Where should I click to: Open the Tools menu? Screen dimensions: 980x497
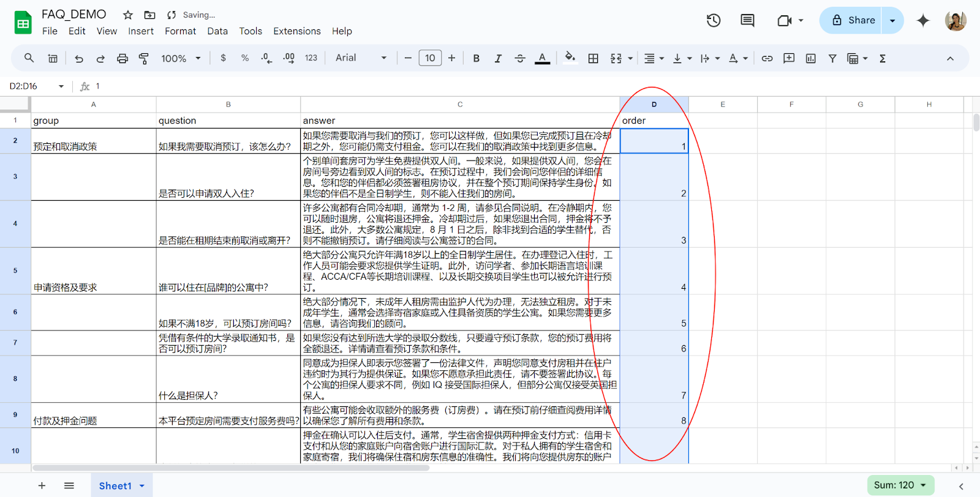click(251, 31)
